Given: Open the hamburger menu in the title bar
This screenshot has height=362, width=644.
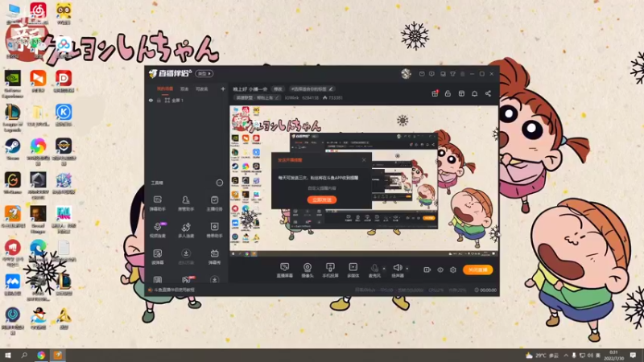Looking at the screenshot, I should (x=462, y=74).
